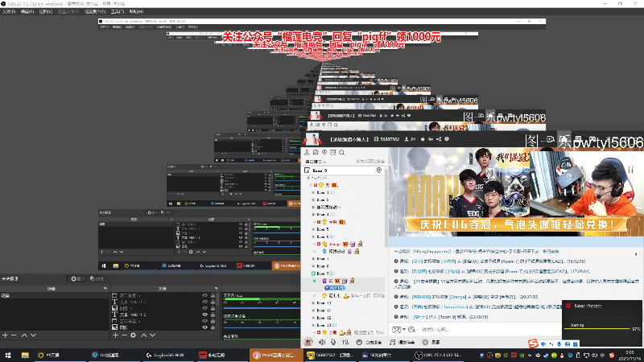Open File Explorer from the taskbar
This screenshot has height=362, width=644.
tap(25, 355)
